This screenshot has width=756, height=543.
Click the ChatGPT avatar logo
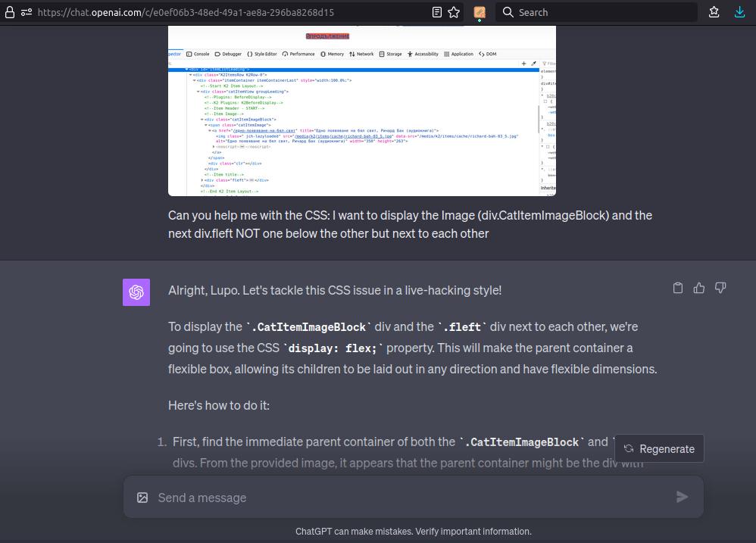(x=136, y=292)
